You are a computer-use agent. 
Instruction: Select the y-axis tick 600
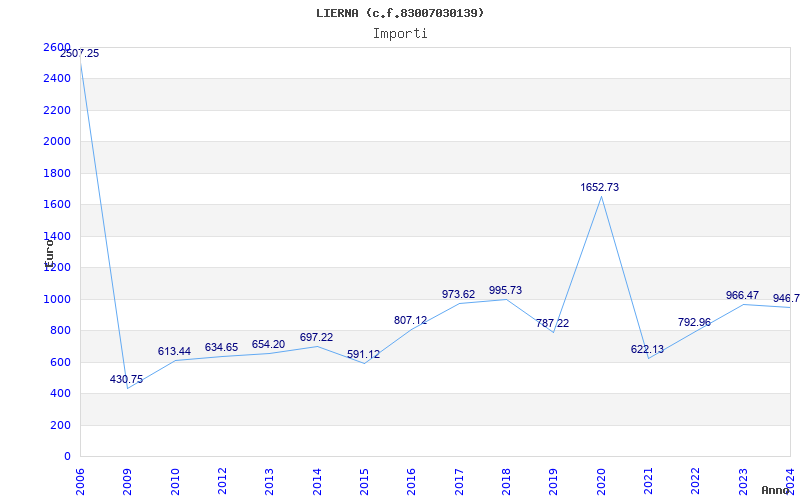[x=60, y=362]
